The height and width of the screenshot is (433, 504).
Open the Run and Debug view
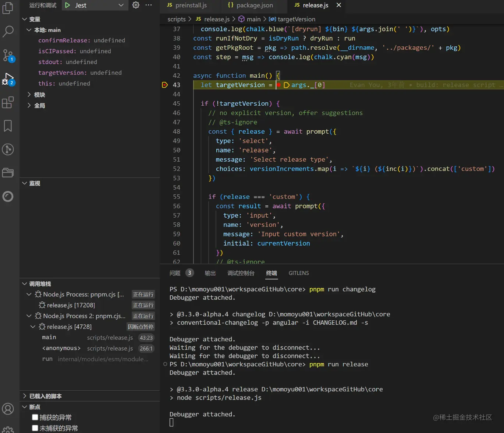click(x=8, y=79)
